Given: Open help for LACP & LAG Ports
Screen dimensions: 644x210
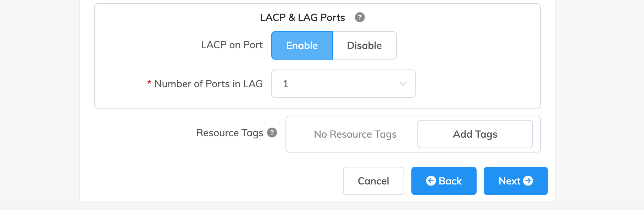Looking at the screenshot, I should pos(360,17).
